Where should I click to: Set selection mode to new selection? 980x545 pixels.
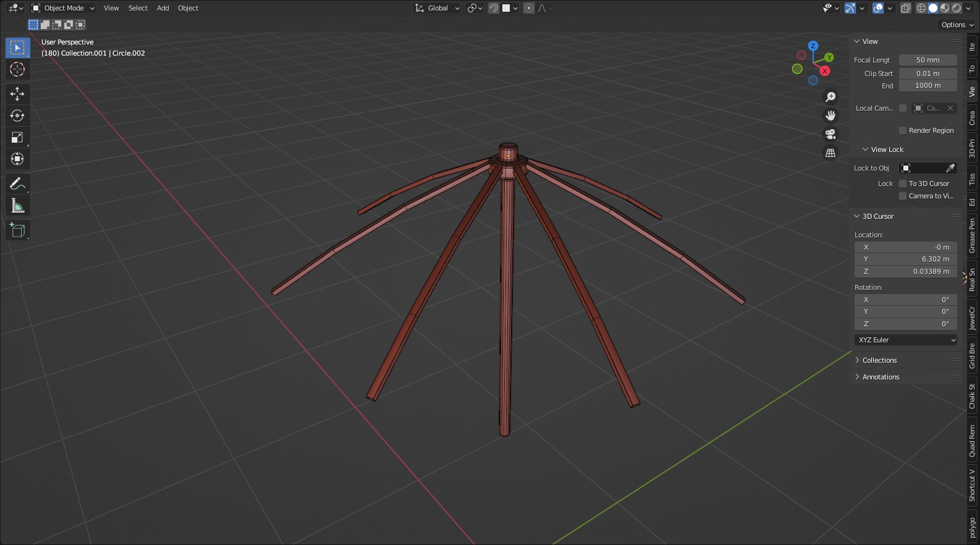(33, 25)
